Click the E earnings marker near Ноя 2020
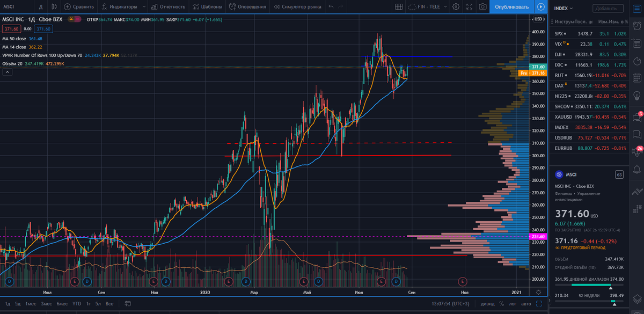 coord(462,281)
